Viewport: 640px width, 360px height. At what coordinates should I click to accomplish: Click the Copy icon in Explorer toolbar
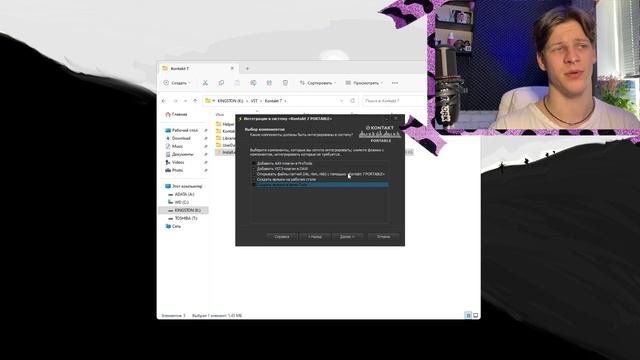pyautogui.click(x=221, y=83)
